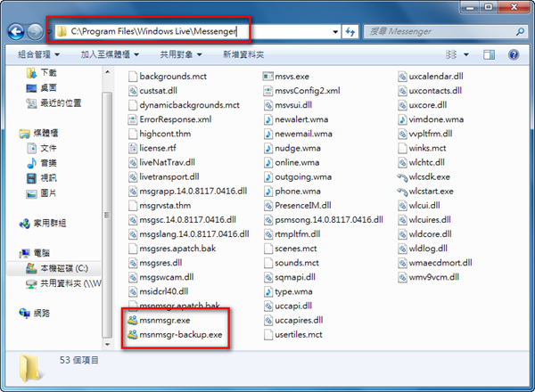Select 家用群組 in navigation pane
Viewport: 535px width, 392px height.
(x=42, y=224)
